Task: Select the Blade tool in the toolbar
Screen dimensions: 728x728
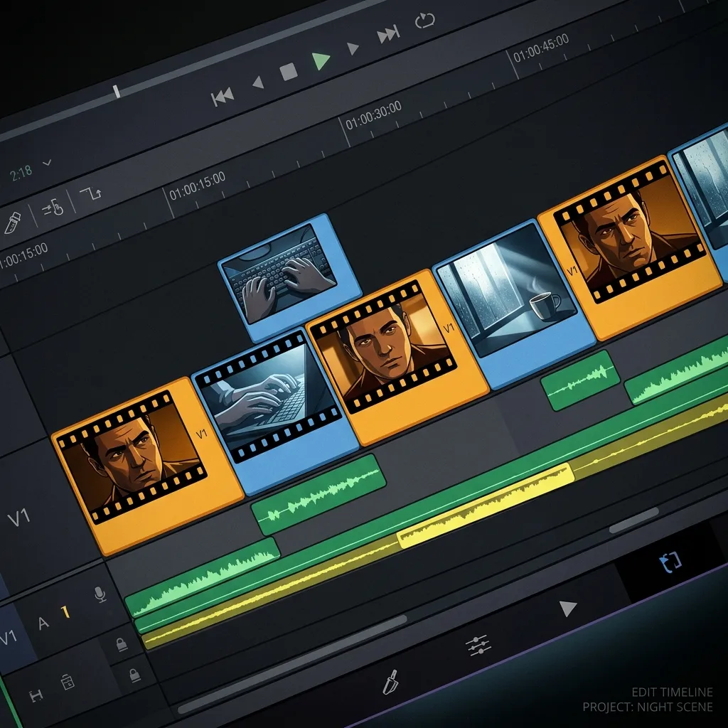Action: coord(13,222)
